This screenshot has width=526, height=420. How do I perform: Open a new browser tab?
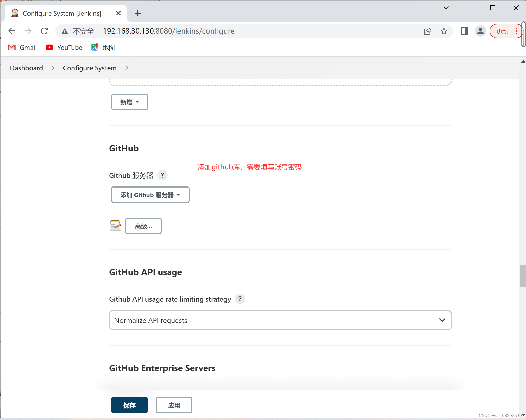(138, 13)
